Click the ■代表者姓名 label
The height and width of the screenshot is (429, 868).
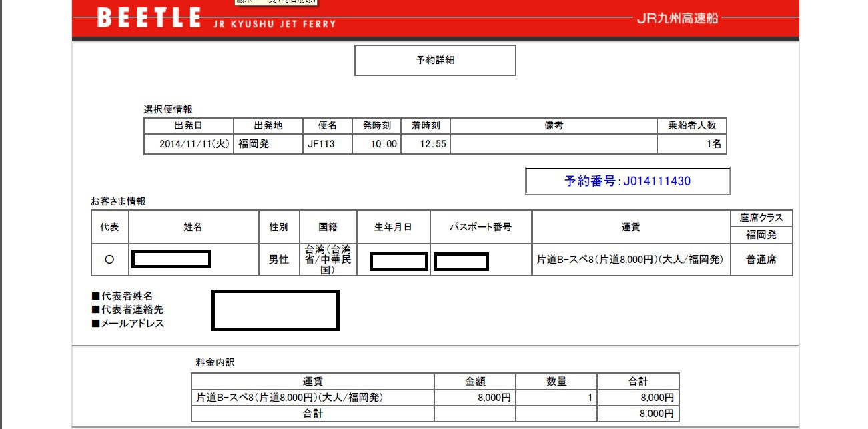coord(122,296)
